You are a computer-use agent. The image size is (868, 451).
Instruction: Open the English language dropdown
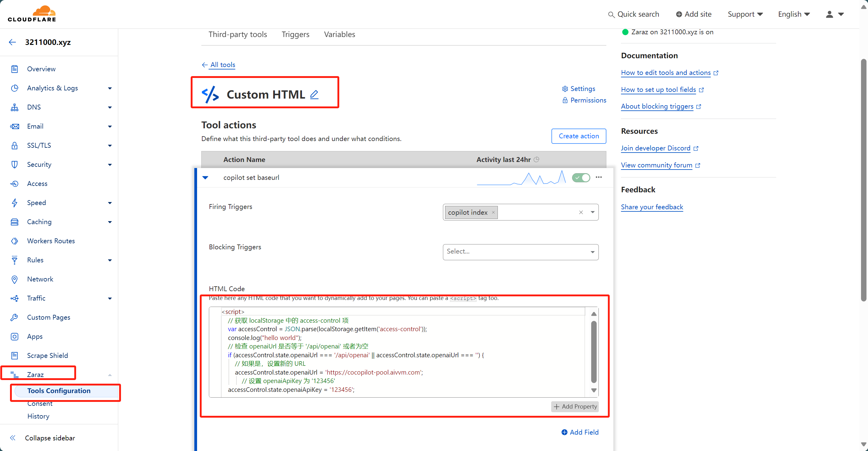click(793, 14)
